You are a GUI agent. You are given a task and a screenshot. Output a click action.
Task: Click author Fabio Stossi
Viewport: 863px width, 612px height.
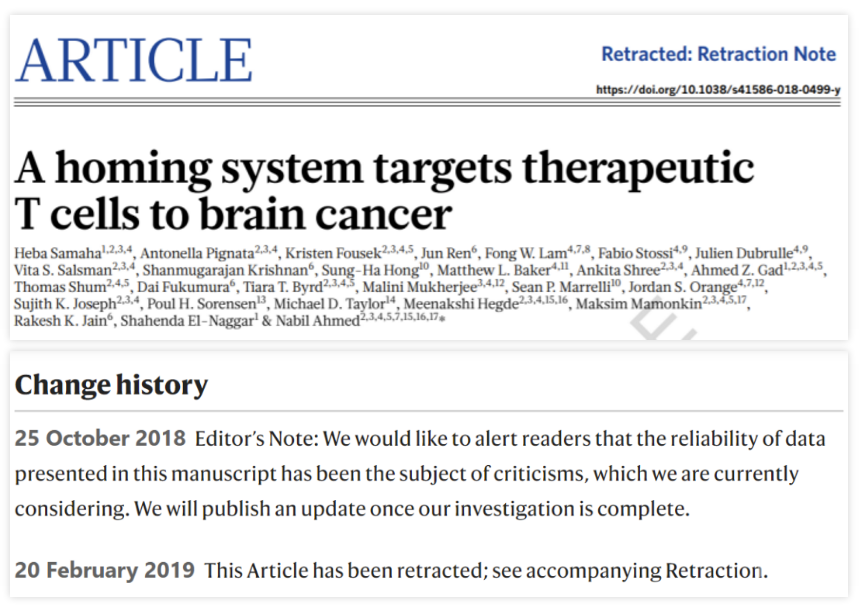click(x=635, y=249)
